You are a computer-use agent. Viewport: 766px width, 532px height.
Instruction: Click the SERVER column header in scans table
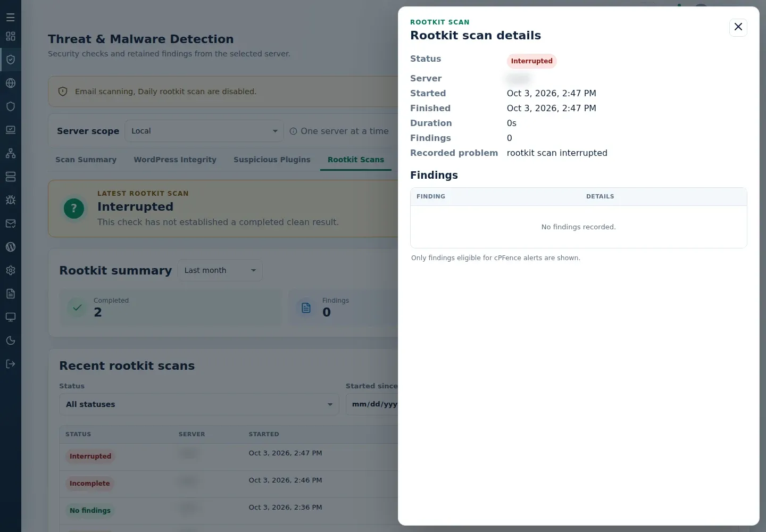pos(191,434)
